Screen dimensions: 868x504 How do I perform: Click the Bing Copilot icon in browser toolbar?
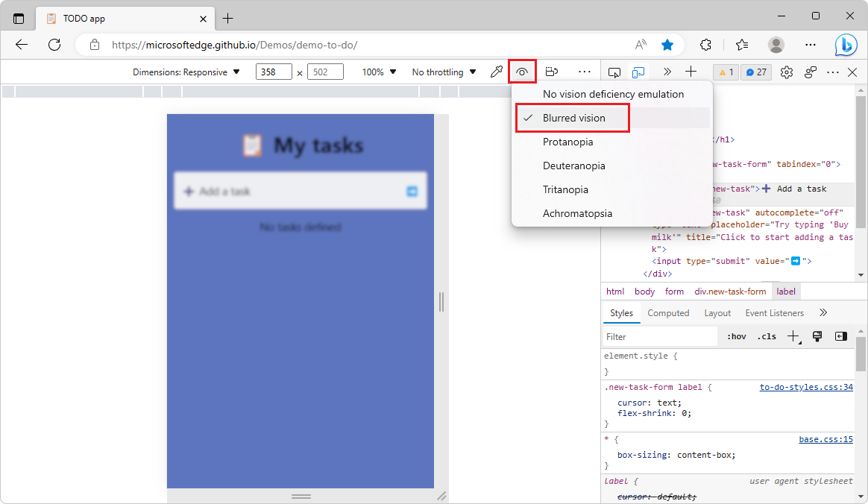pyautogui.click(x=846, y=45)
